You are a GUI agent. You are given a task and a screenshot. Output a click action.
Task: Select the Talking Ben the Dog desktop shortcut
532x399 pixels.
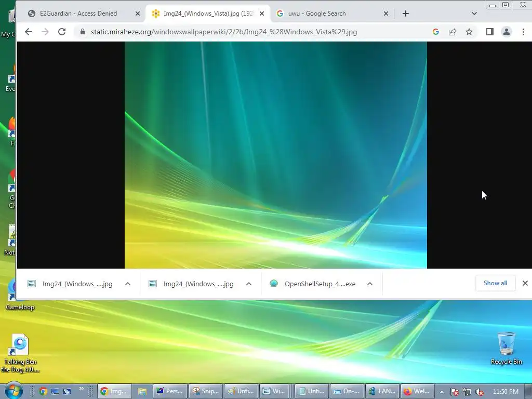20,353
